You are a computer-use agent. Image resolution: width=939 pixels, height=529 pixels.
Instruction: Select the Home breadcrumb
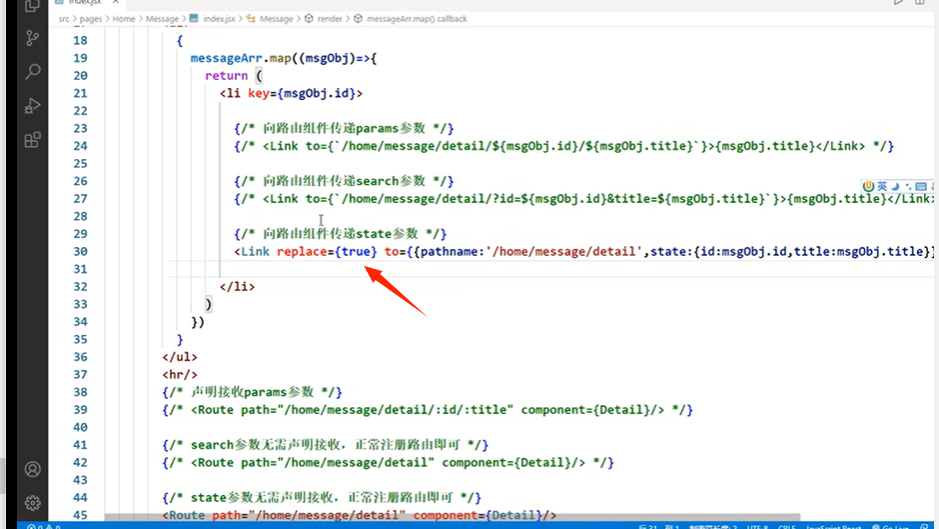pos(124,19)
